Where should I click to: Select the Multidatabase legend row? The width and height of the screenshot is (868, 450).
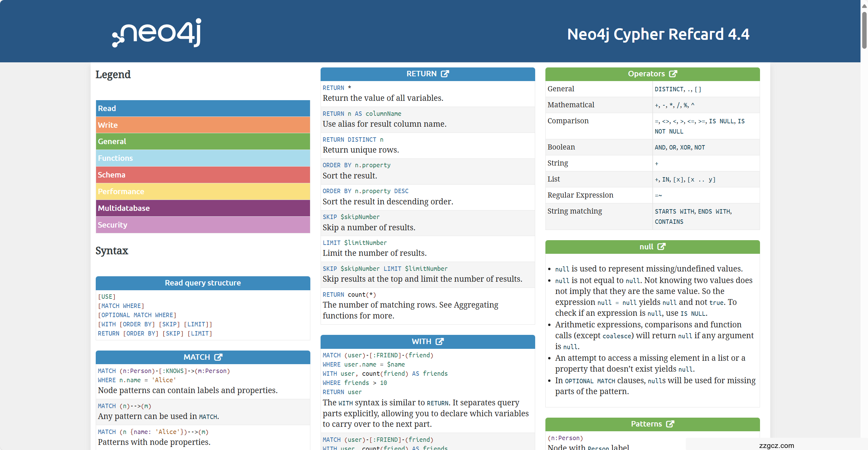point(203,208)
